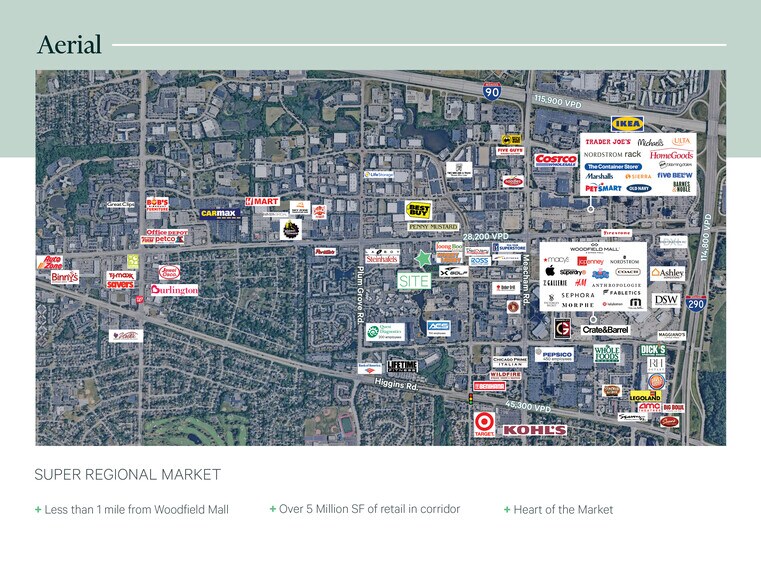This screenshot has width=761, height=588.
Task: Click the yellow Best Buy logo
Action: coord(418,210)
